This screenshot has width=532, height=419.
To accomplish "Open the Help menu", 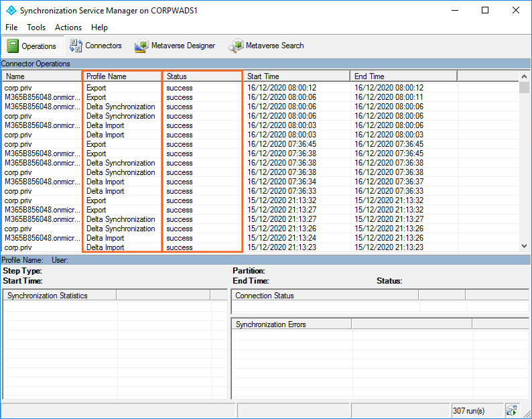I will tap(99, 27).
